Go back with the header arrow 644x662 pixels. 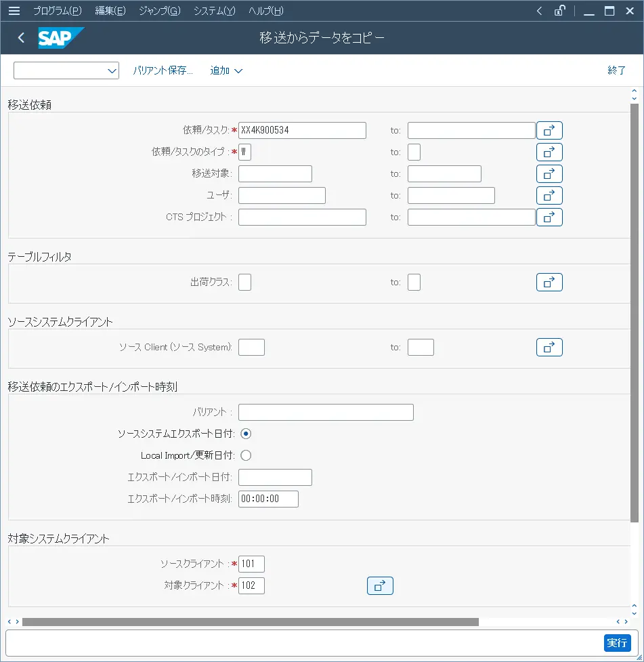coord(21,37)
